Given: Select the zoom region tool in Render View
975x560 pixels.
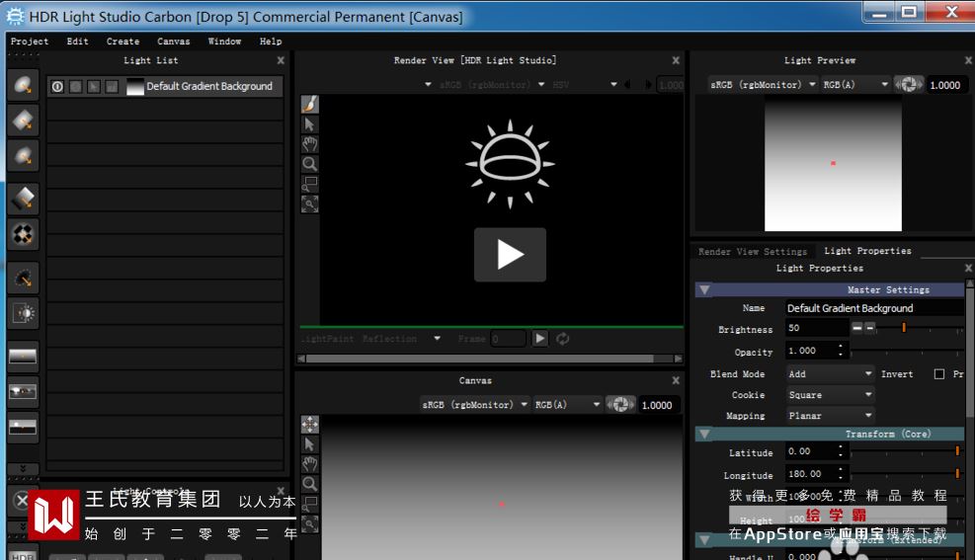Looking at the screenshot, I should pos(309,184).
